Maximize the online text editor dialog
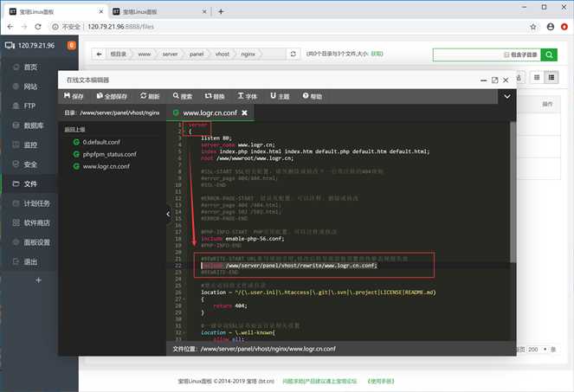Image resolution: width=574 pixels, height=392 pixels. coord(494,80)
